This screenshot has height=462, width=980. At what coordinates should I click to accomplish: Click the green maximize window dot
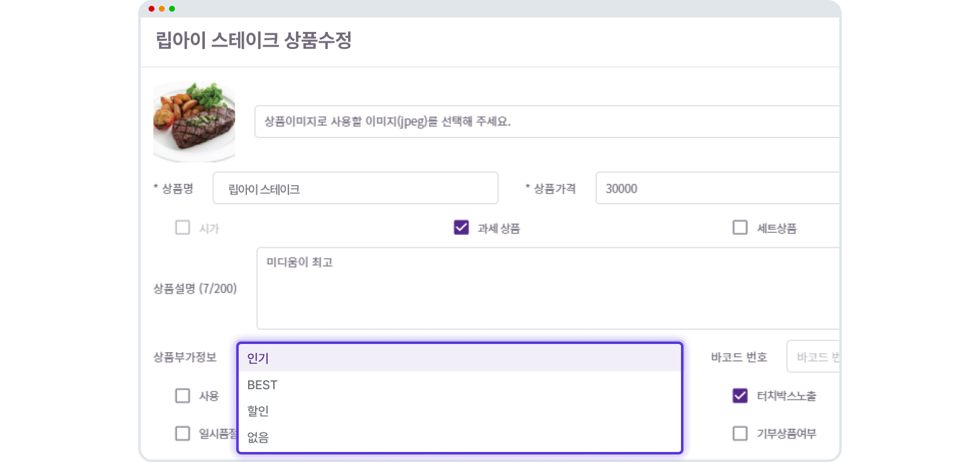(172, 9)
